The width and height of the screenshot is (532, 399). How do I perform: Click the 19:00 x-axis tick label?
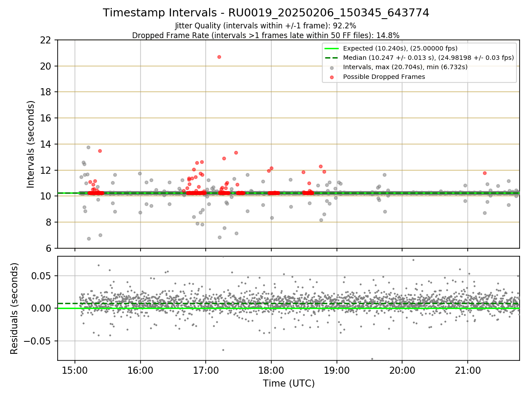(336, 370)
